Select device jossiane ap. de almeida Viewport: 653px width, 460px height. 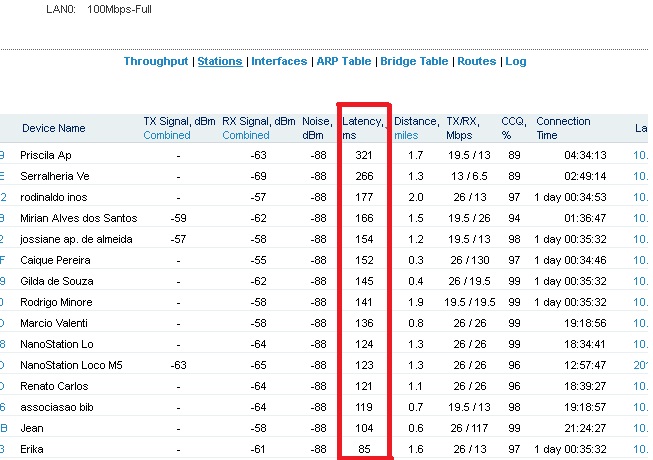point(76,239)
